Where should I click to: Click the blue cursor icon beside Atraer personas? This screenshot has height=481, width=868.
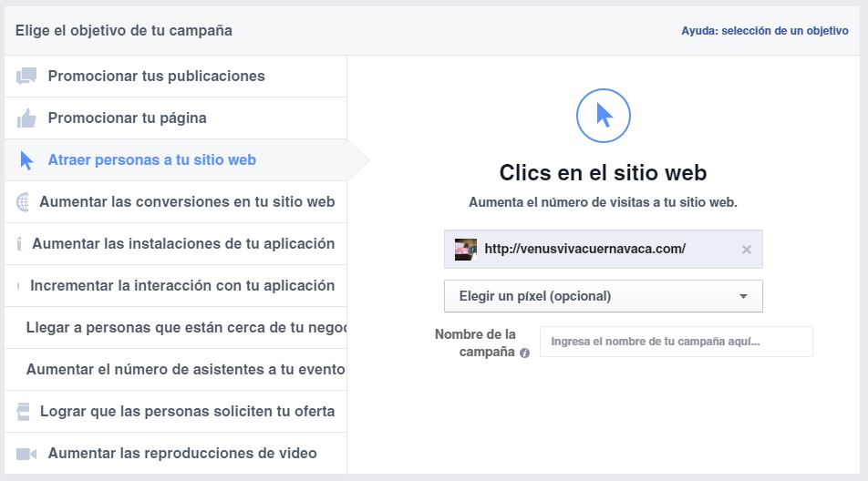pos(26,160)
